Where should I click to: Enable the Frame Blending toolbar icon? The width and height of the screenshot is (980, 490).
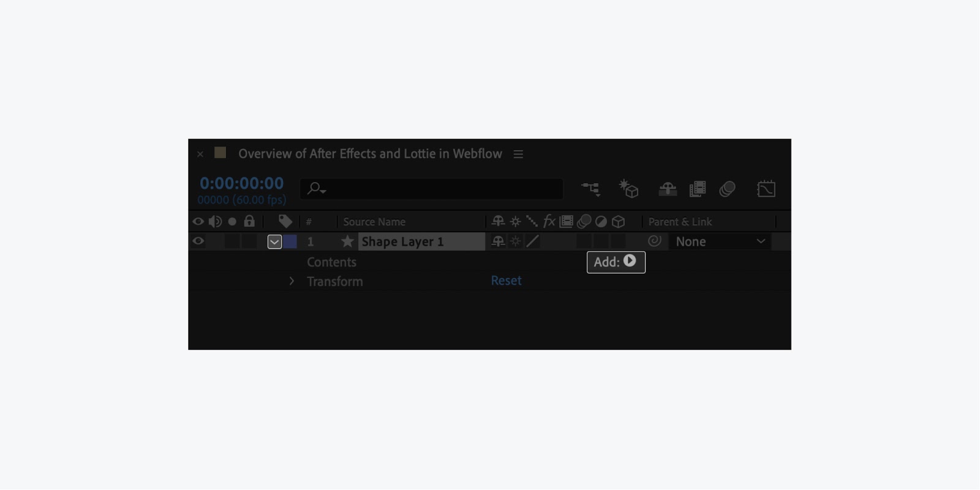tap(698, 189)
